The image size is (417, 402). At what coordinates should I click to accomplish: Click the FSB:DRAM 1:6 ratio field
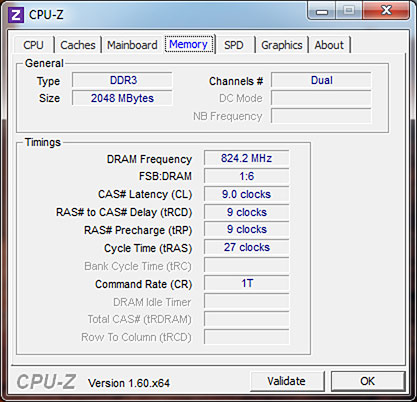247,176
